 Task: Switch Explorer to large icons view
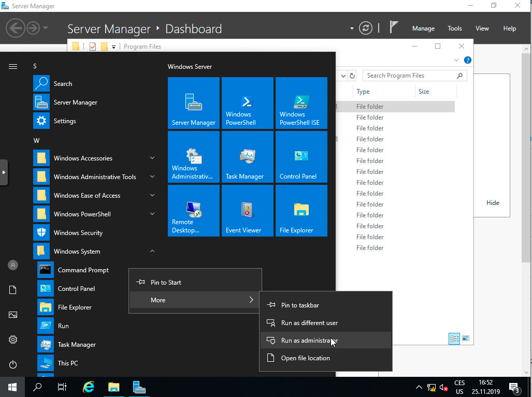(465, 338)
